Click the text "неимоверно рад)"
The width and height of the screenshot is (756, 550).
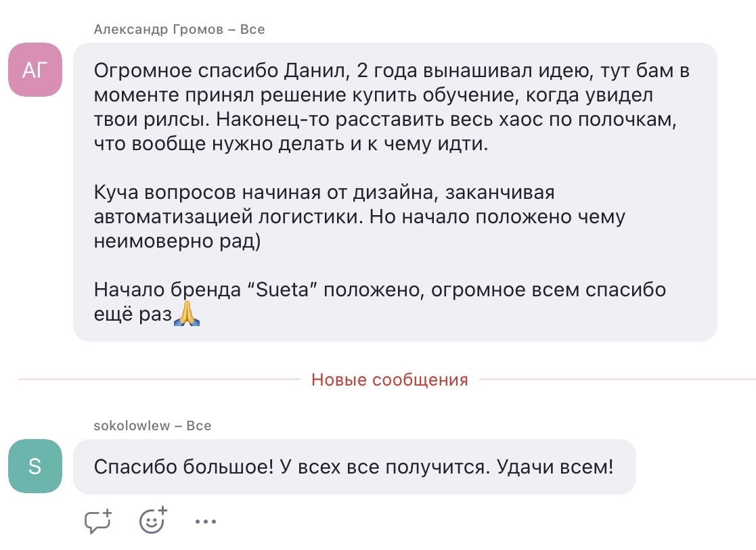coord(177,242)
